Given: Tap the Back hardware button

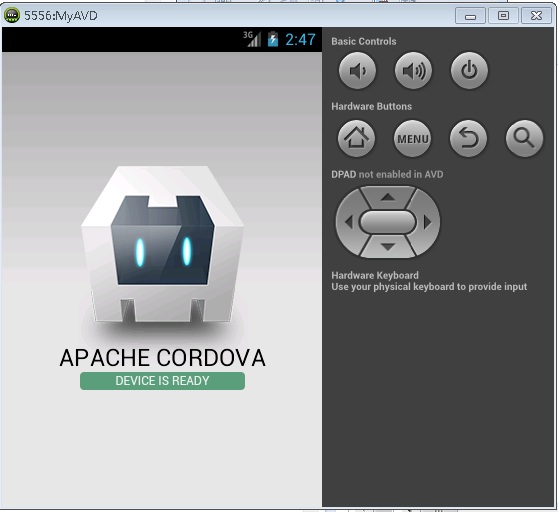Looking at the screenshot, I should [x=468, y=138].
